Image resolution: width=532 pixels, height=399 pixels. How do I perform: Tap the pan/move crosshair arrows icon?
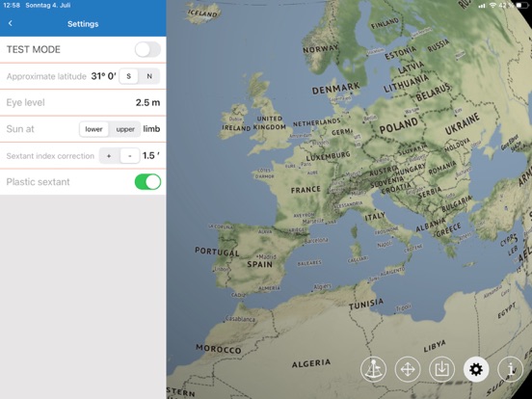408,369
